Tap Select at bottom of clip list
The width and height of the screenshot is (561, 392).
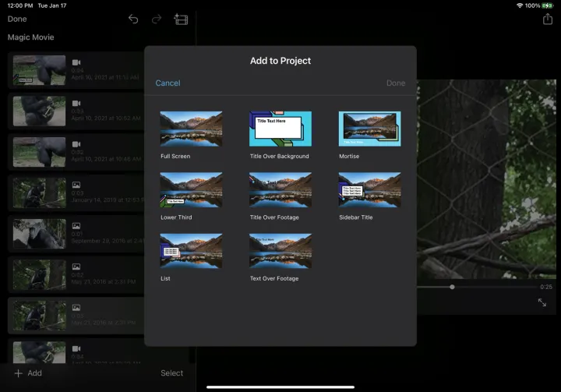click(171, 373)
